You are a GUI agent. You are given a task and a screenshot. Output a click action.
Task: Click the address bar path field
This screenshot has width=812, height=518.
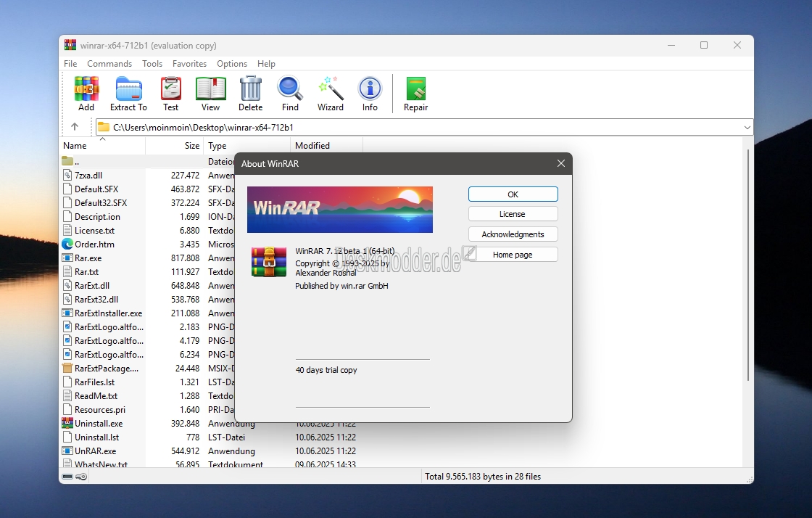[x=423, y=128]
